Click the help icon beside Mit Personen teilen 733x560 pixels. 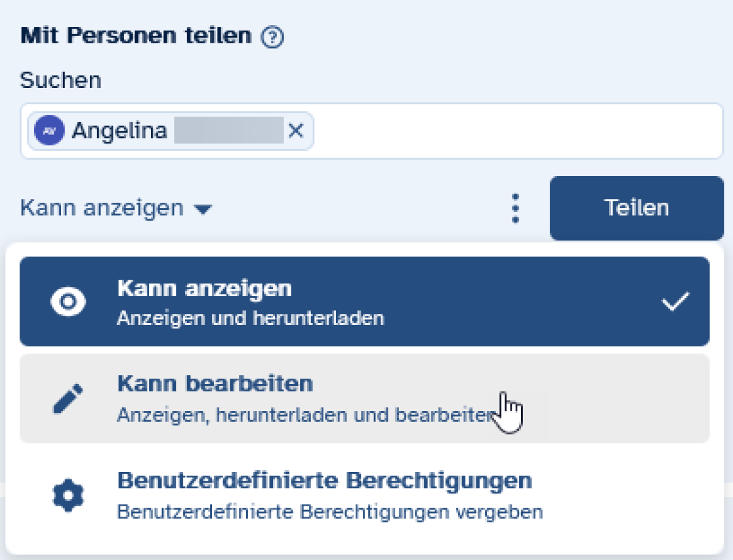[272, 38]
